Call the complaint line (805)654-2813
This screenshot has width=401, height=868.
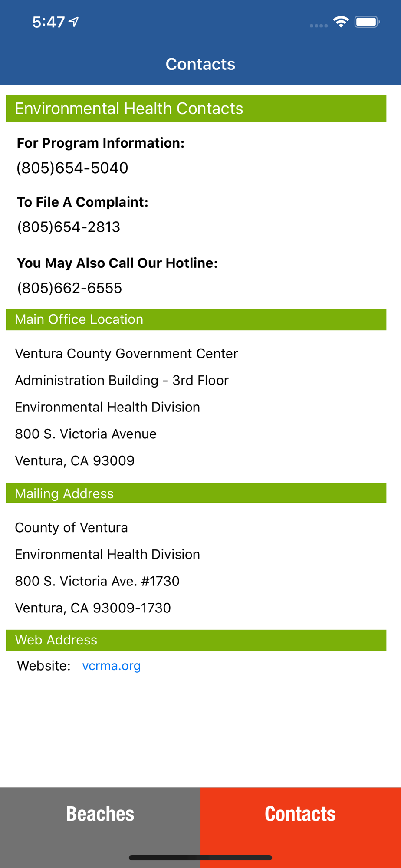click(x=69, y=227)
